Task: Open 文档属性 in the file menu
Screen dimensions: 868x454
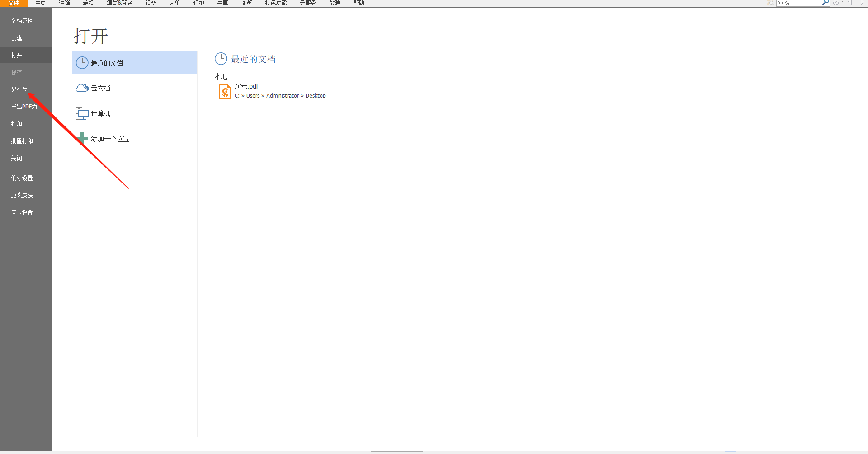Action: tap(22, 21)
